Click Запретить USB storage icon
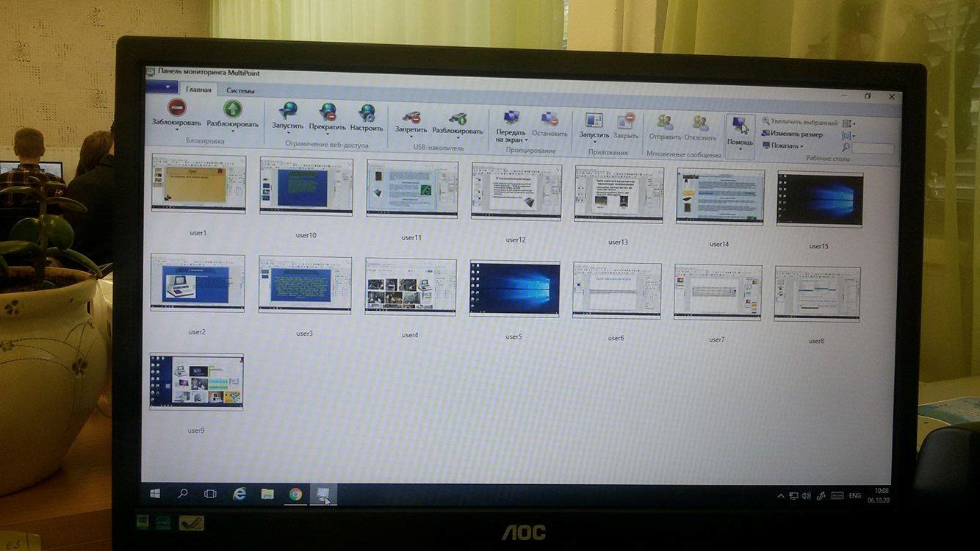Image resolution: width=980 pixels, height=551 pixels. pos(411,118)
